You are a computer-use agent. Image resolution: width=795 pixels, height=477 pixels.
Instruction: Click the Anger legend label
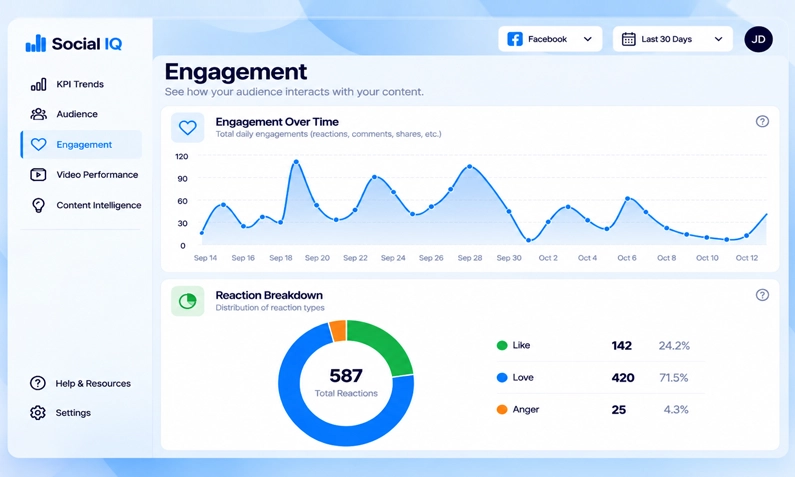coord(526,410)
